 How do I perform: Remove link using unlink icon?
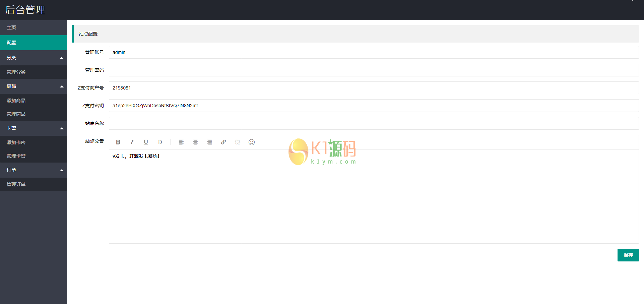[238, 142]
